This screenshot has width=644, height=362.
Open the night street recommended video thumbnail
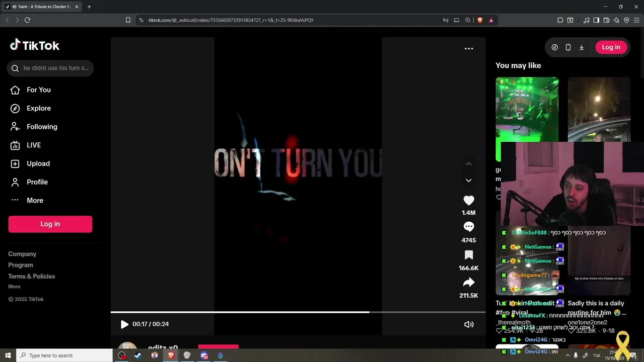599,109
